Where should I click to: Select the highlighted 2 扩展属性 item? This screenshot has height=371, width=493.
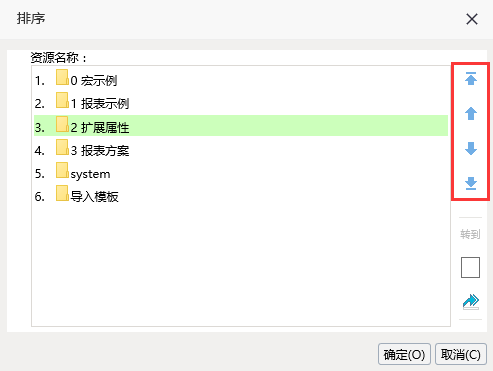241,126
